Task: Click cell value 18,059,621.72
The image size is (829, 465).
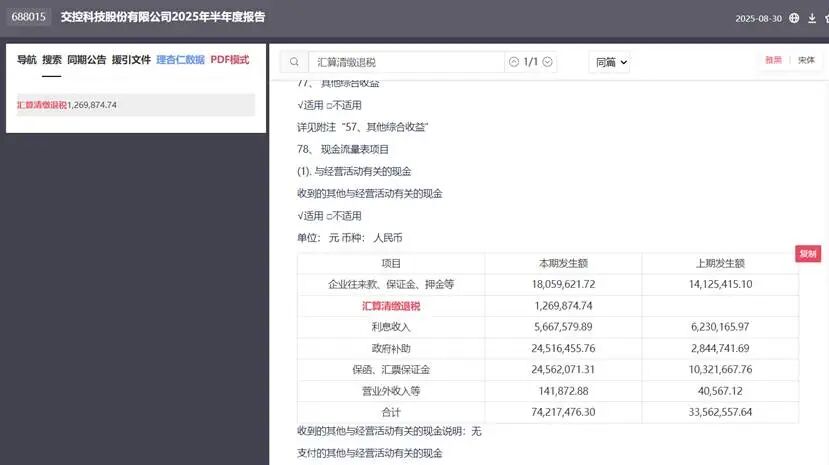Action: pos(563,284)
